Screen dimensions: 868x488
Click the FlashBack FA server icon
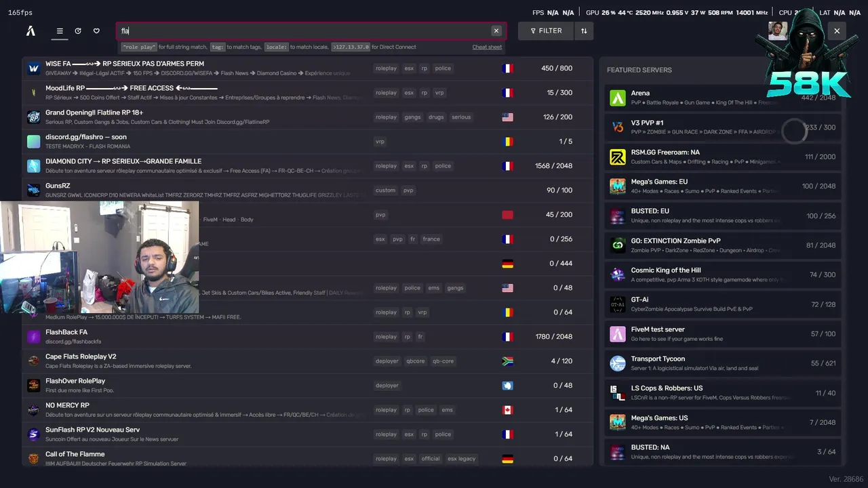[34, 337]
